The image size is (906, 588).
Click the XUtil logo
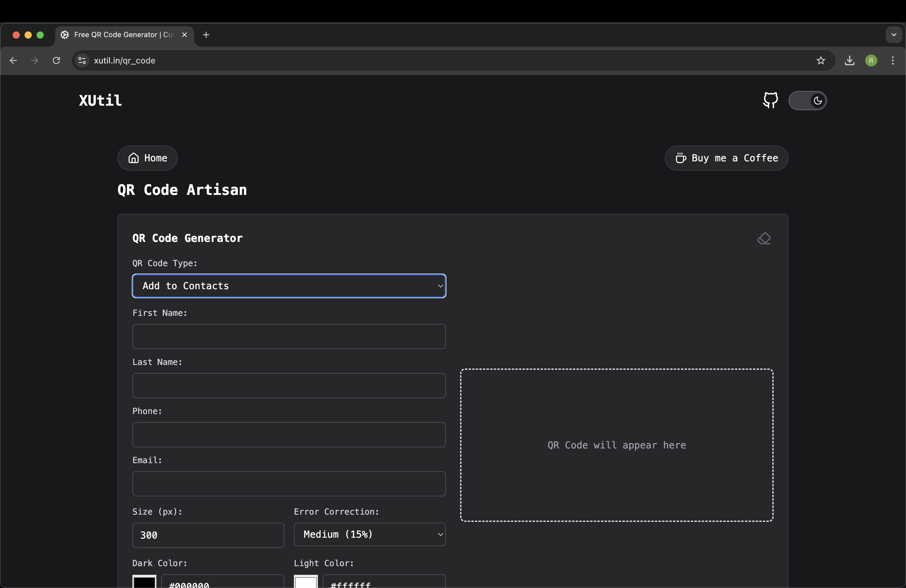coord(100,100)
